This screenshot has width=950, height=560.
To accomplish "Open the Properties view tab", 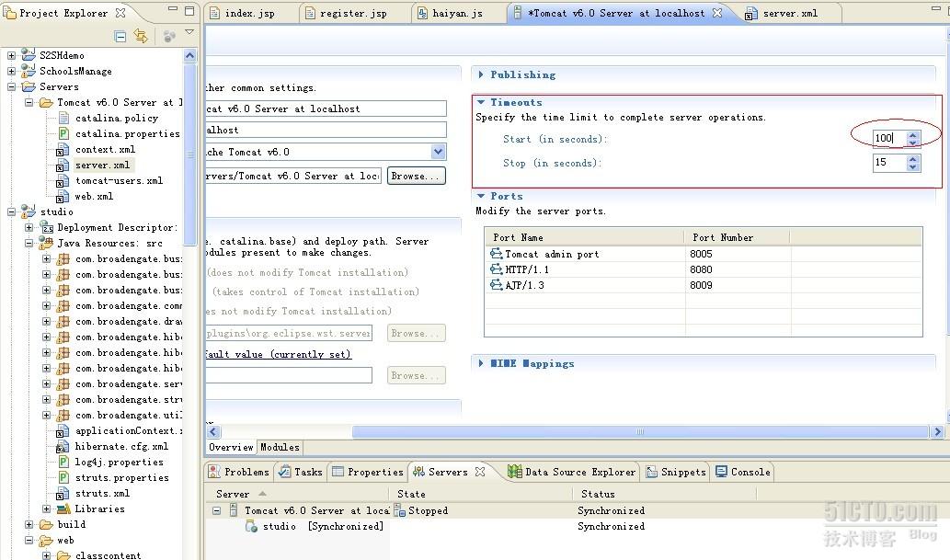I will [368, 472].
